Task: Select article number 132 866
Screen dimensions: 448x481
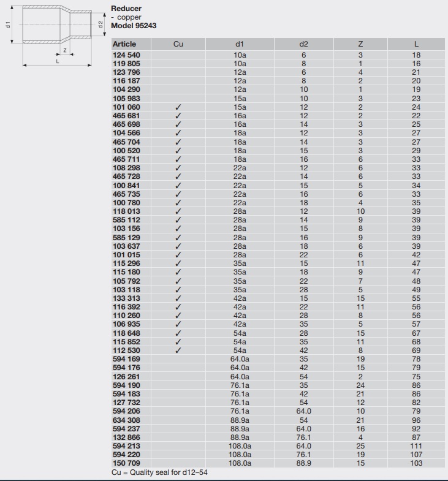Action: click(126, 437)
